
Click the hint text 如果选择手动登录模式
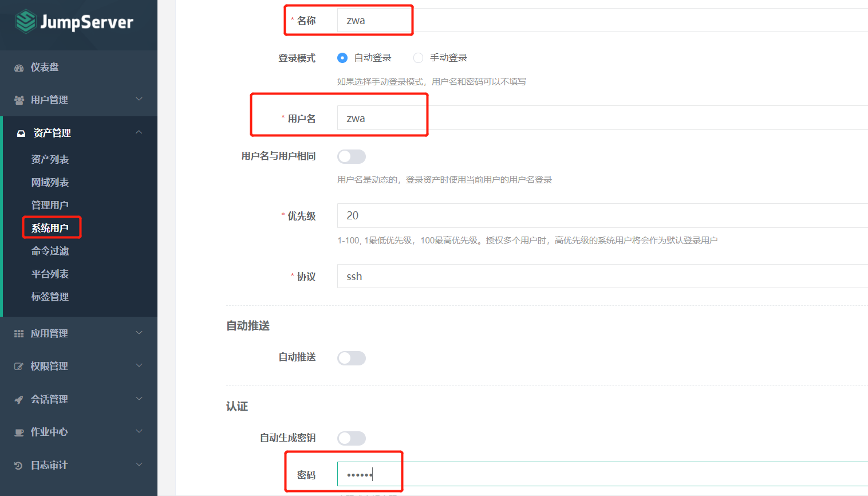(x=431, y=82)
